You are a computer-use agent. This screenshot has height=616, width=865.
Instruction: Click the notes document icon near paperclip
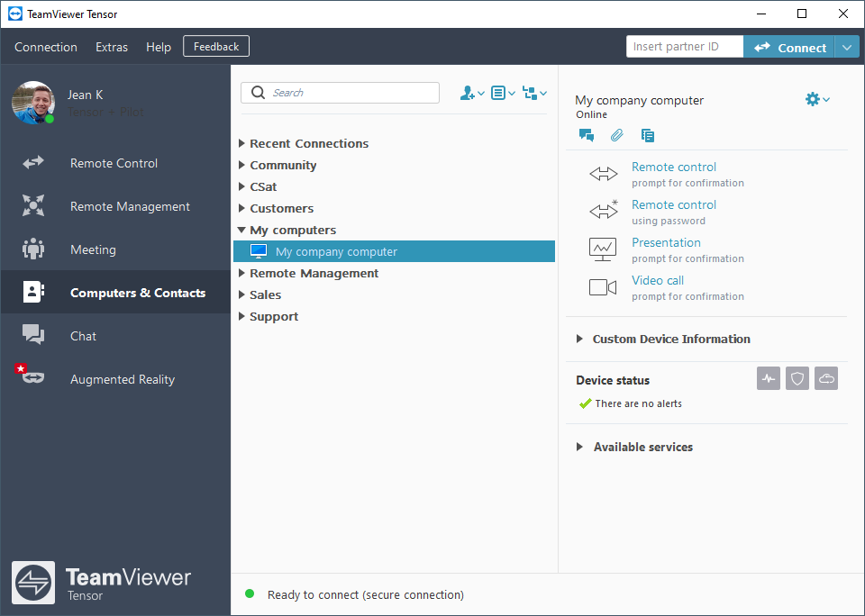pyautogui.click(x=648, y=135)
